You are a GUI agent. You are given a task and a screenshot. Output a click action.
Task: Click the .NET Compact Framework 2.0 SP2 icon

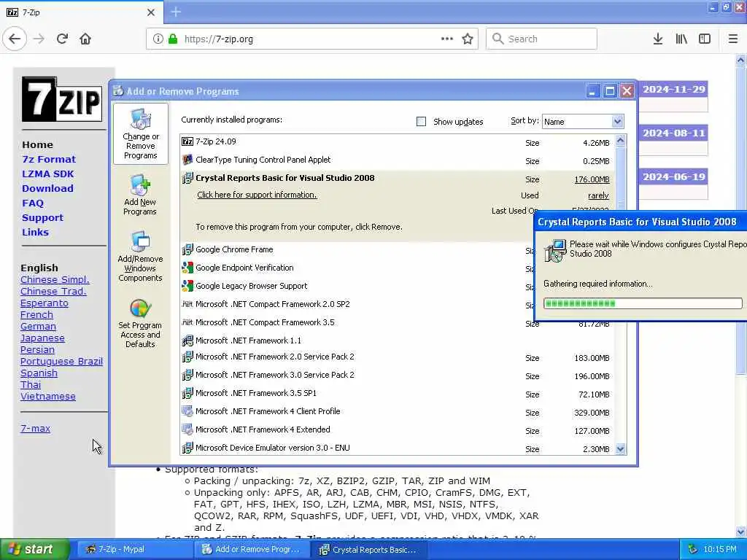coord(187,304)
